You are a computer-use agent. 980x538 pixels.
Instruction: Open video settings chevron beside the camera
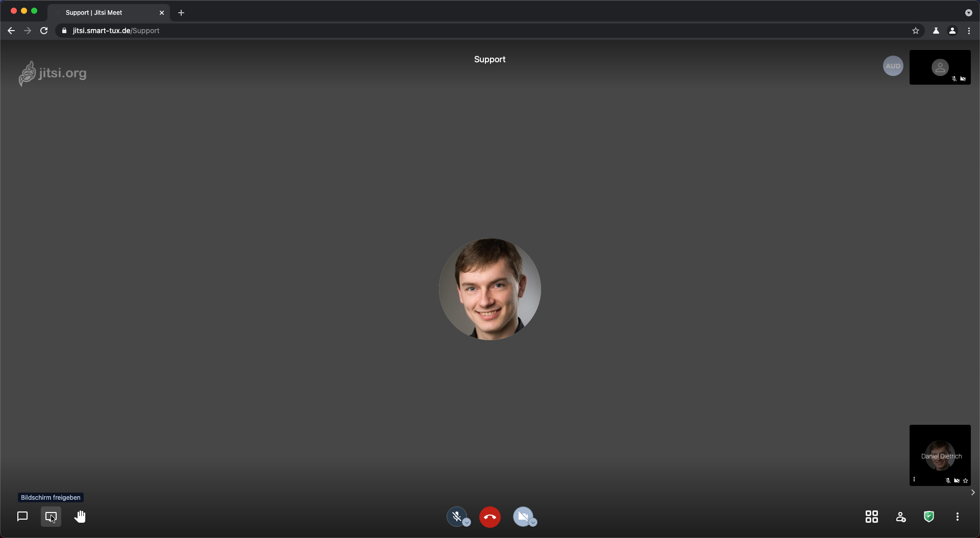pos(533,522)
